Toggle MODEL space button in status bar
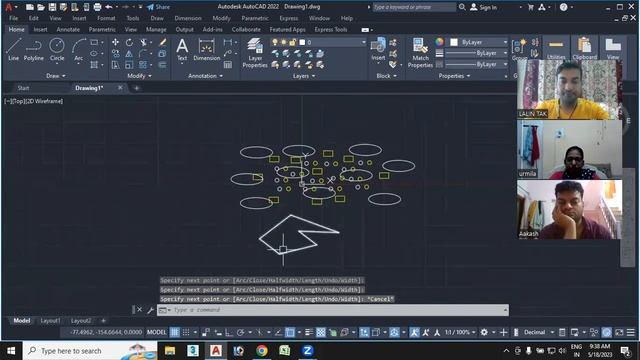The width and height of the screenshot is (640, 360). coord(156,332)
